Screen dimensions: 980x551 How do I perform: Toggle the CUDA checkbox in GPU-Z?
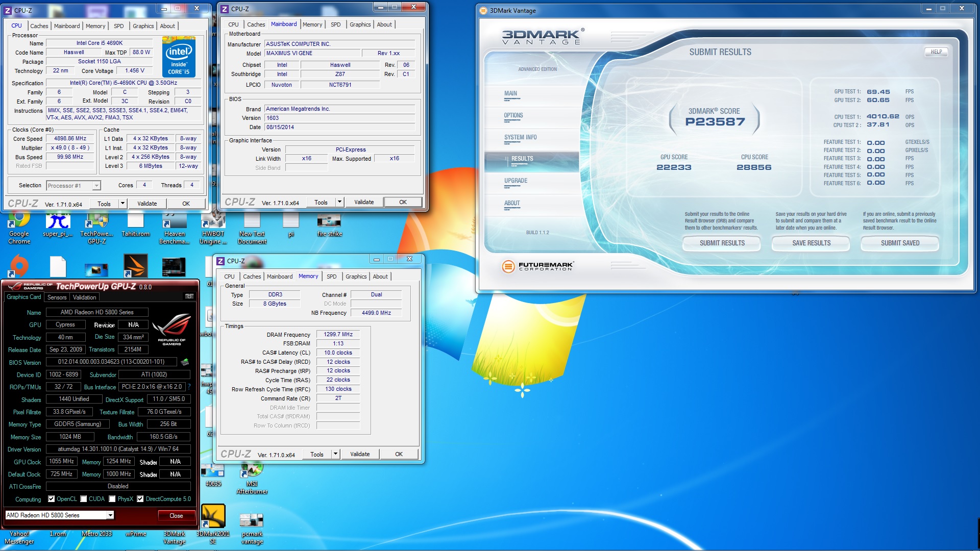(84, 499)
